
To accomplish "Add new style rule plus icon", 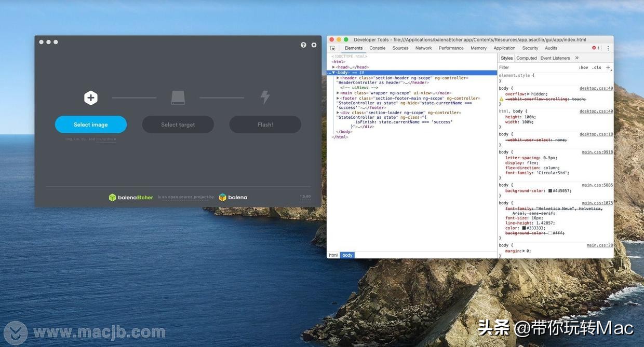I will click(x=608, y=67).
